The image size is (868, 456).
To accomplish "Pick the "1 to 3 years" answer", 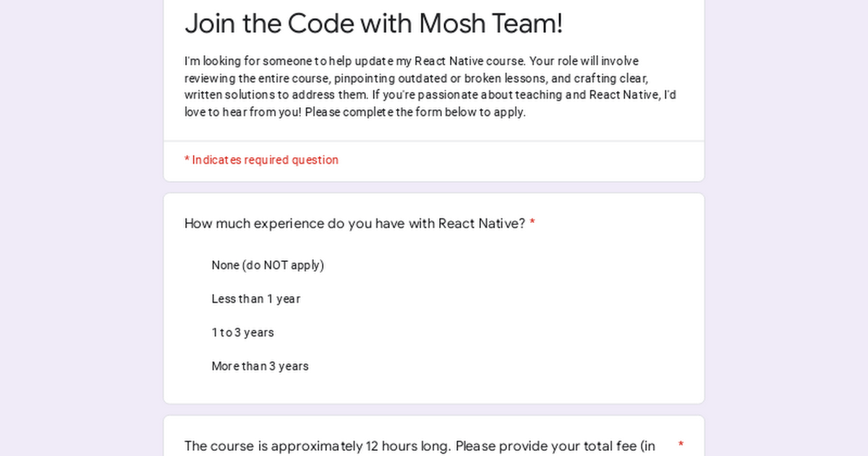I will (x=242, y=333).
